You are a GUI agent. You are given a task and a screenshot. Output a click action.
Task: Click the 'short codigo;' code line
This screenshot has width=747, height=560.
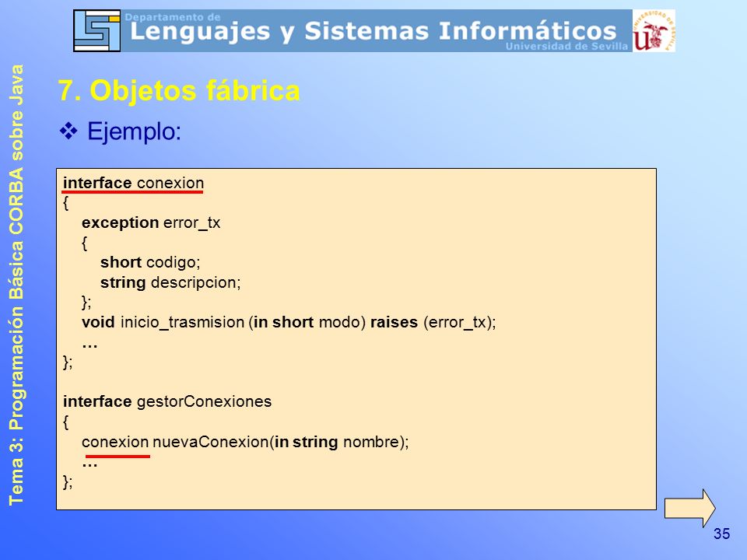[x=150, y=262]
